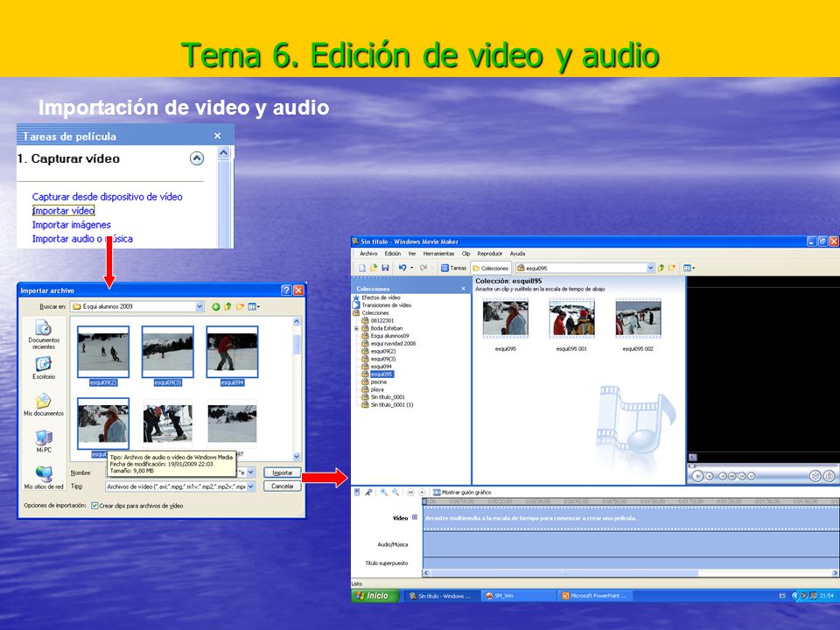Open the Archivo menu

point(368,254)
